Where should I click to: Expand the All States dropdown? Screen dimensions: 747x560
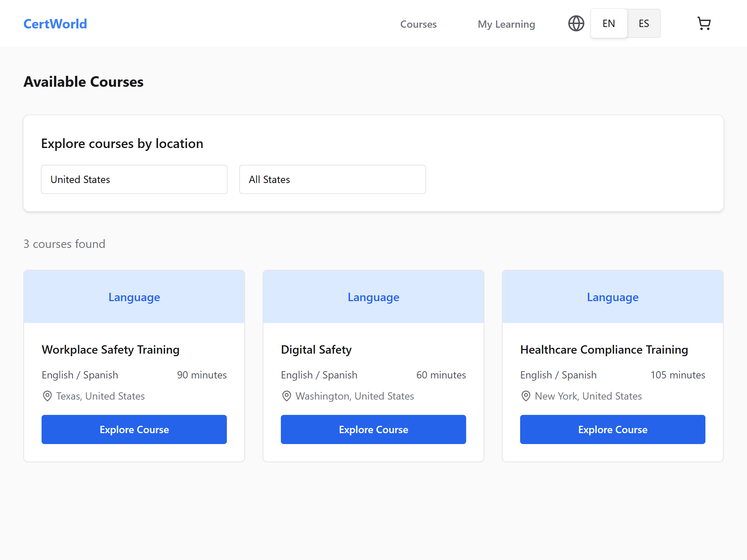(332, 179)
